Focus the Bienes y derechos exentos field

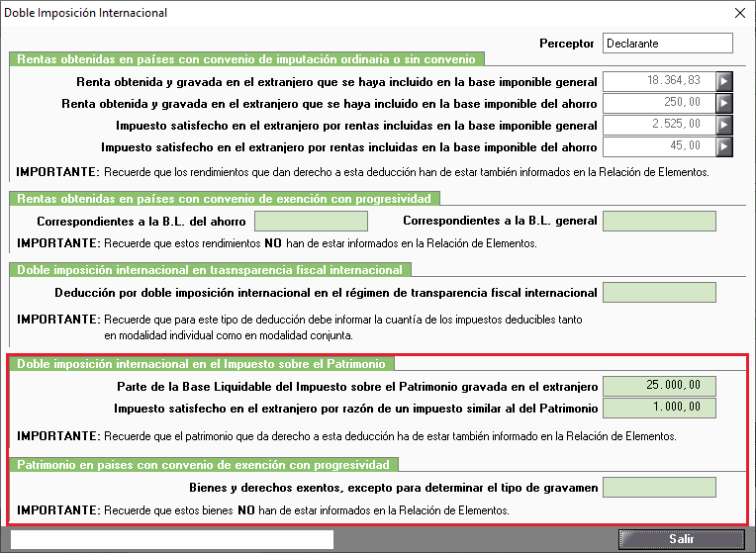[659, 487]
